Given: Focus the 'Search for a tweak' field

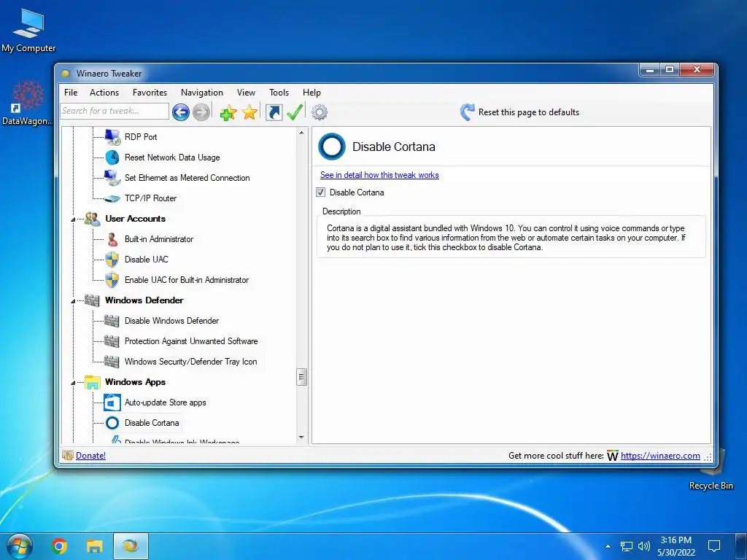Looking at the screenshot, I should point(115,111).
